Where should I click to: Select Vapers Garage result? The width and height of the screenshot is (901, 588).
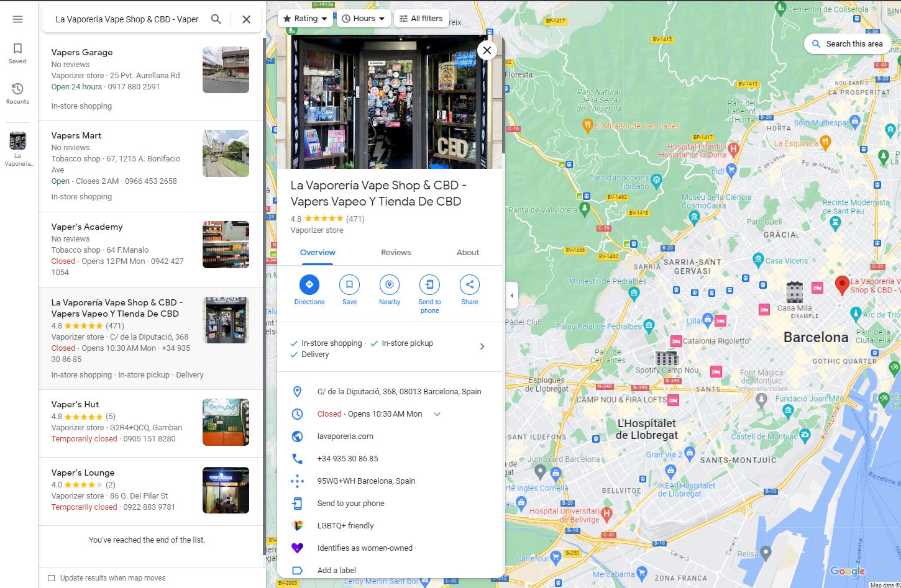pos(150,79)
